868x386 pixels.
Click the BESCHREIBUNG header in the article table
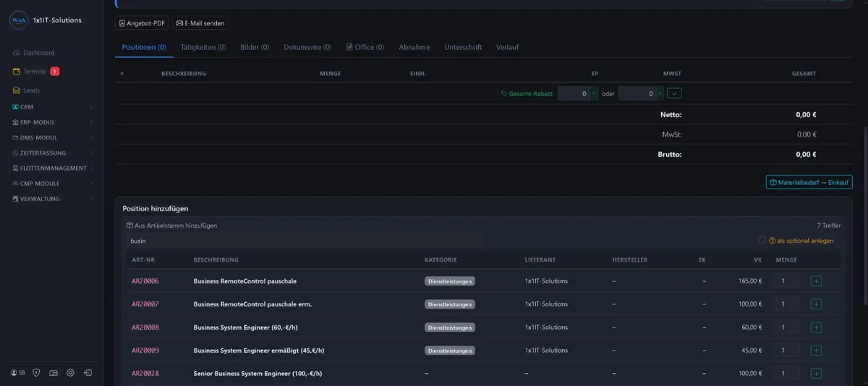tap(216, 260)
